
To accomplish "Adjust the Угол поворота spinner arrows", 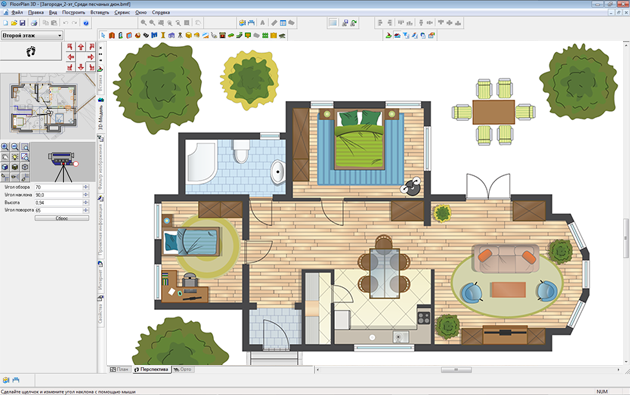I will click(86, 210).
